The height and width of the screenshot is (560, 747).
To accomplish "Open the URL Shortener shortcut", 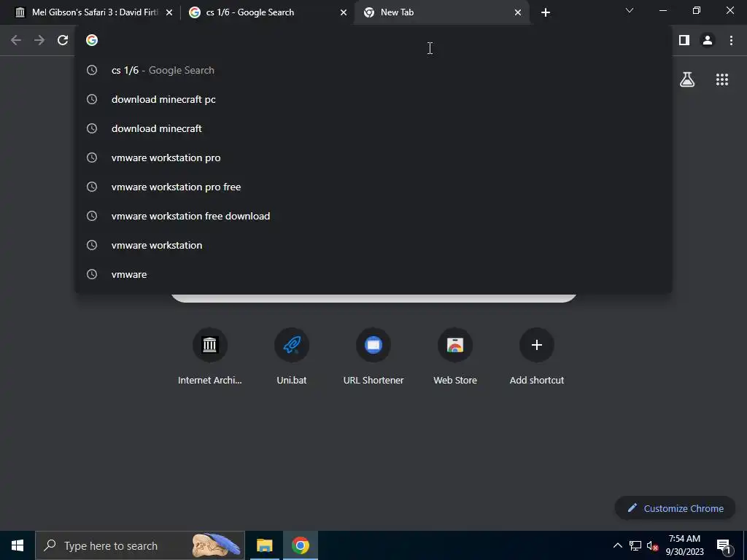I will 373,356.
